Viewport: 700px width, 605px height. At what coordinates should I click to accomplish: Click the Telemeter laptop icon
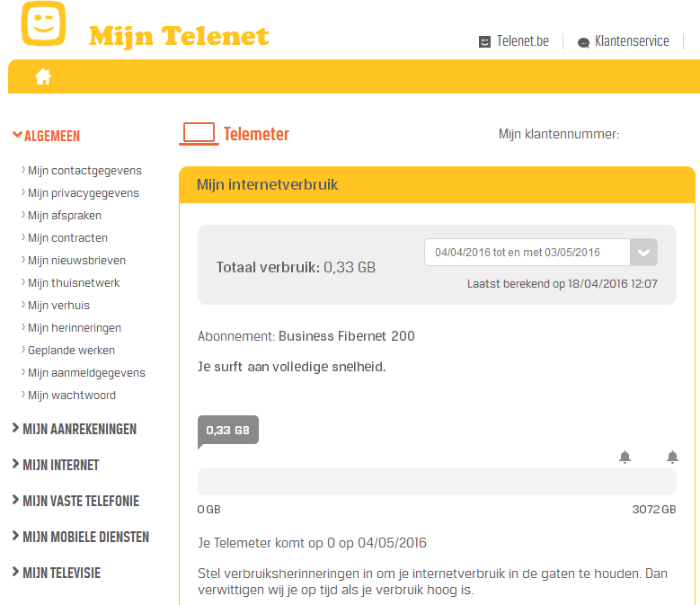[199, 134]
